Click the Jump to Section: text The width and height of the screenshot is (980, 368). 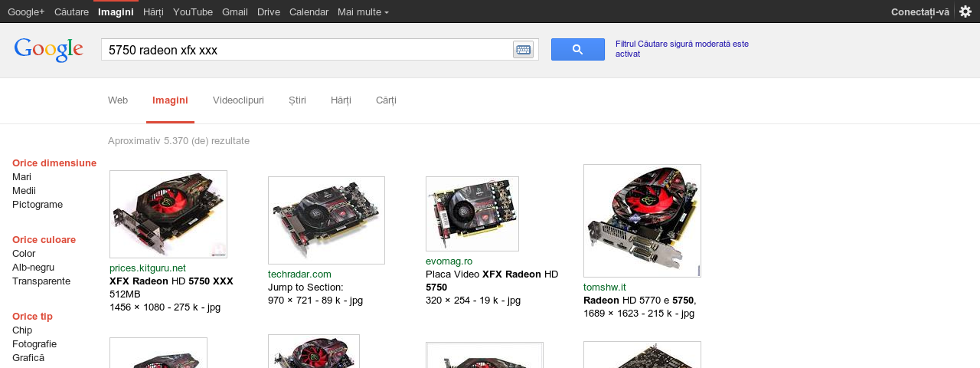305,287
